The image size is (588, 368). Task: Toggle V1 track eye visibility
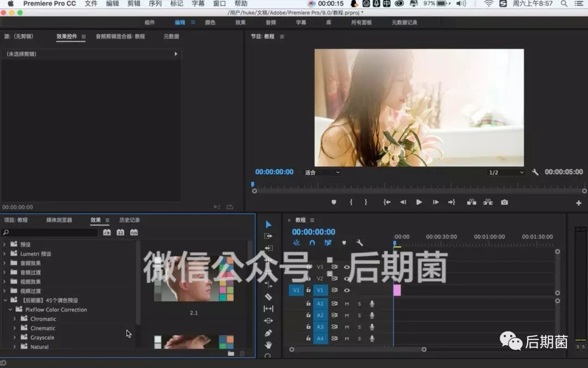(347, 290)
